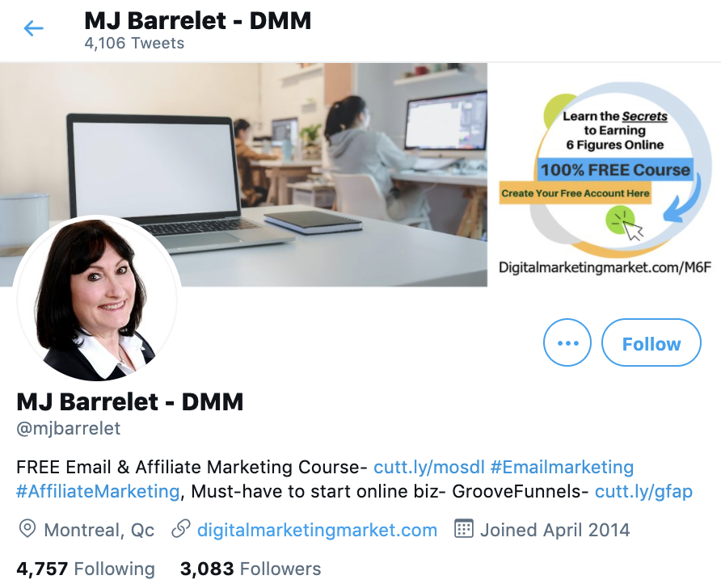Viewport: 721px width, 588px height.
Task: Open the cutt.ly/mosdl link in bio
Action: click(x=429, y=467)
